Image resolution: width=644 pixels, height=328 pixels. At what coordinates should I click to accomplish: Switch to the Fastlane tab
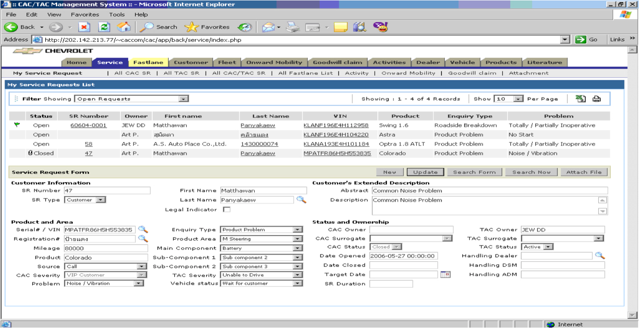[148, 62]
